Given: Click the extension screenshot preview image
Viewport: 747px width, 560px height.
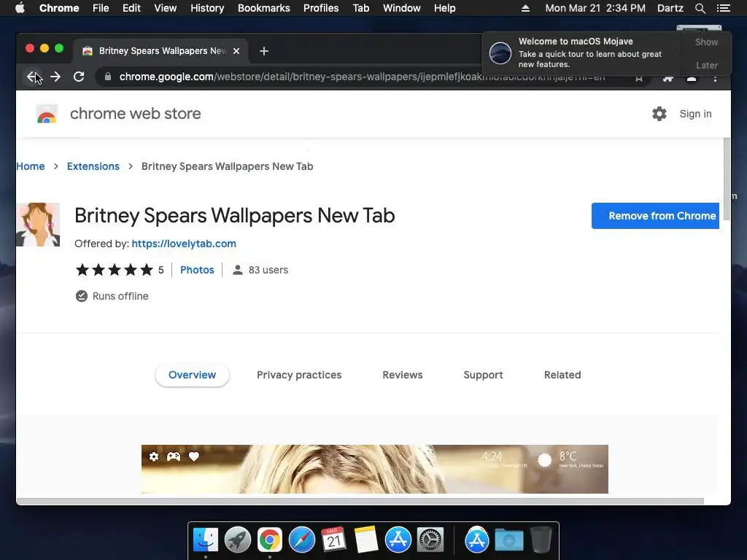Looking at the screenshot, I should (x=374, y=469).
